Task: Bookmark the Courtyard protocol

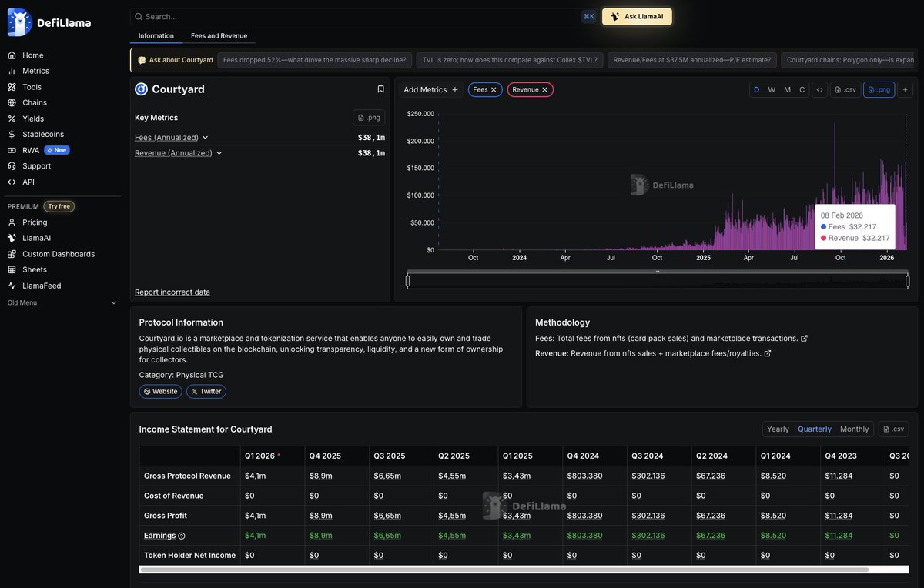Action: (380, 89)
